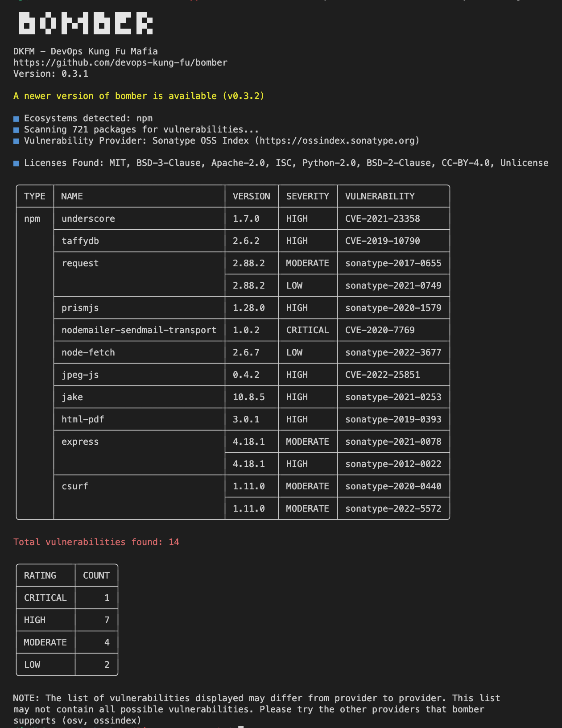Select the 'underscore' package name

88,219
